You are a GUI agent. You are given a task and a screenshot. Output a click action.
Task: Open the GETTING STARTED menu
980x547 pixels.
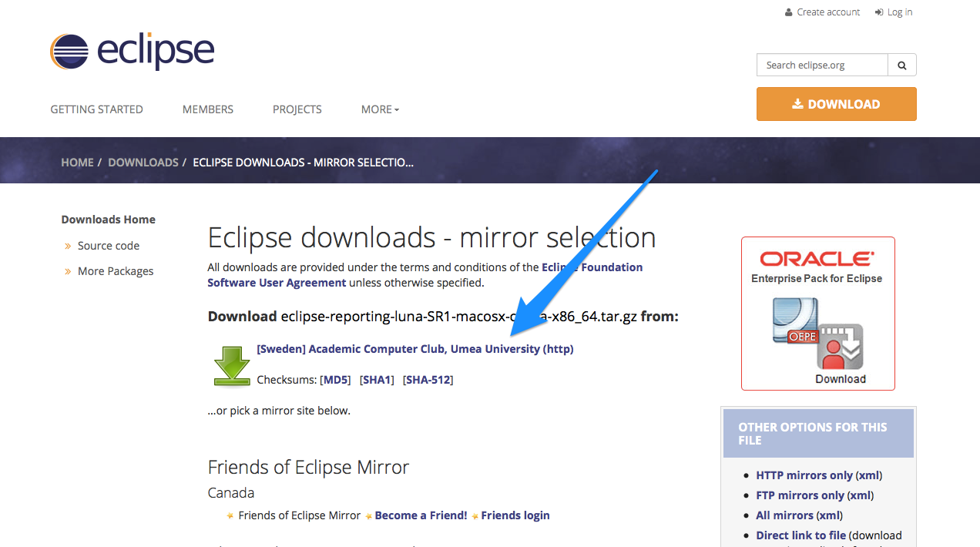[x=96, y=109]
